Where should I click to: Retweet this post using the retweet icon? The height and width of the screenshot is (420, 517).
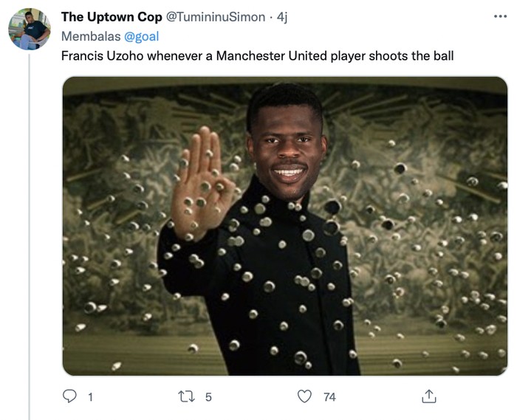coord(186,396)
